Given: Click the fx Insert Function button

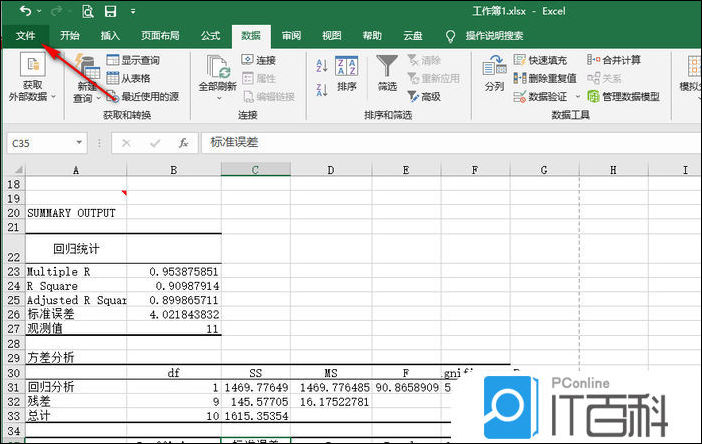Looking at the screenshot, I should pos(183,143).
